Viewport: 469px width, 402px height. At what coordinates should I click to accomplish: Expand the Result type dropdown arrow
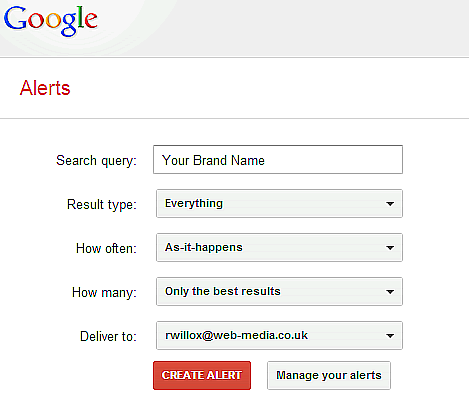(x=390, y=204)
